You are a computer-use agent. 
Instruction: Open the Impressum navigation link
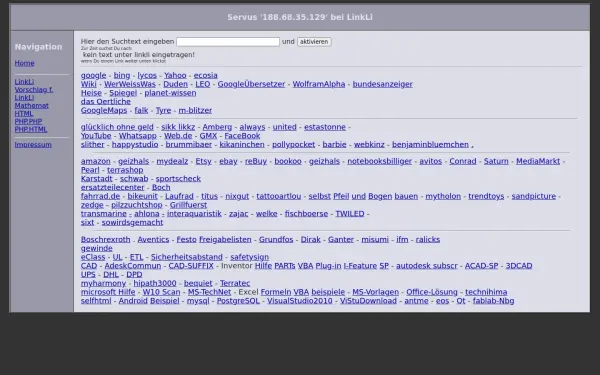point(33,145)
